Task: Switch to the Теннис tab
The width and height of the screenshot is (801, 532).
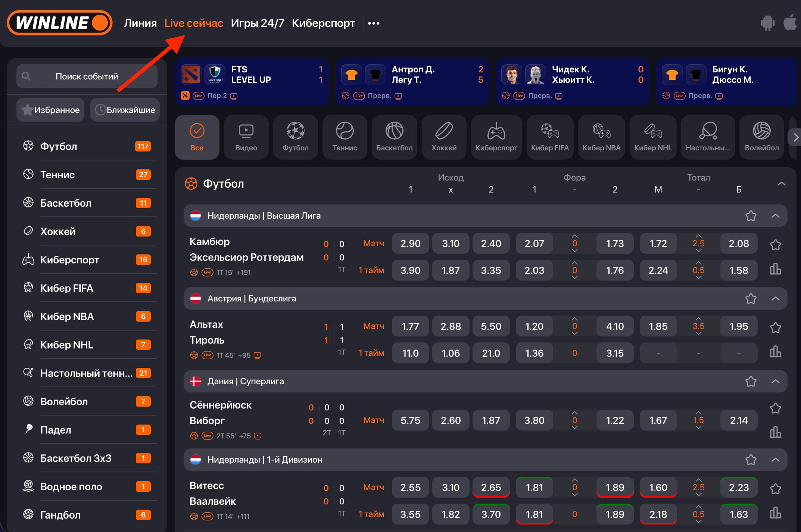Action: click(x=345, y=137)
